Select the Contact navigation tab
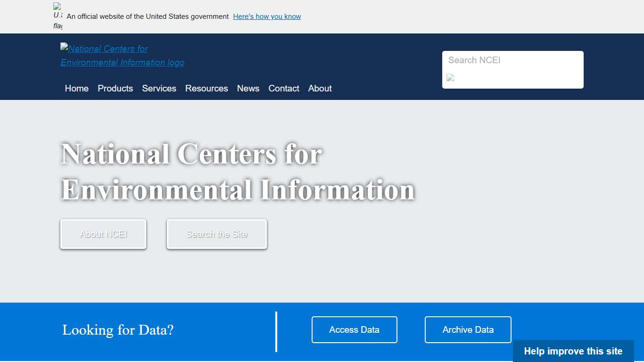 click(284, 88)
